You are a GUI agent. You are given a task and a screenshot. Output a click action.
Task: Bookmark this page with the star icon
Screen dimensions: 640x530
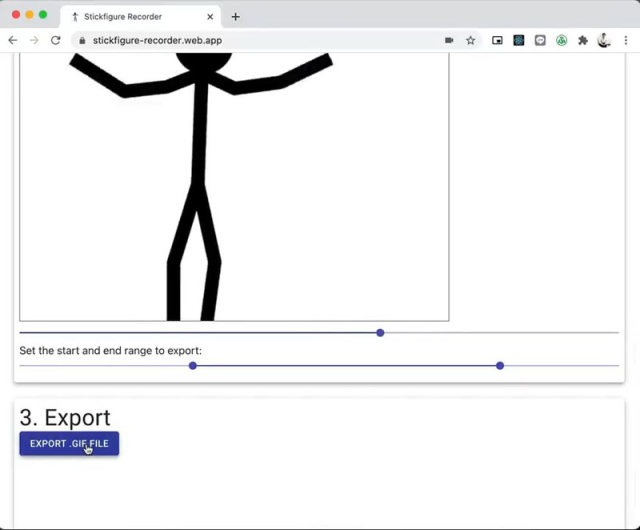470,40
